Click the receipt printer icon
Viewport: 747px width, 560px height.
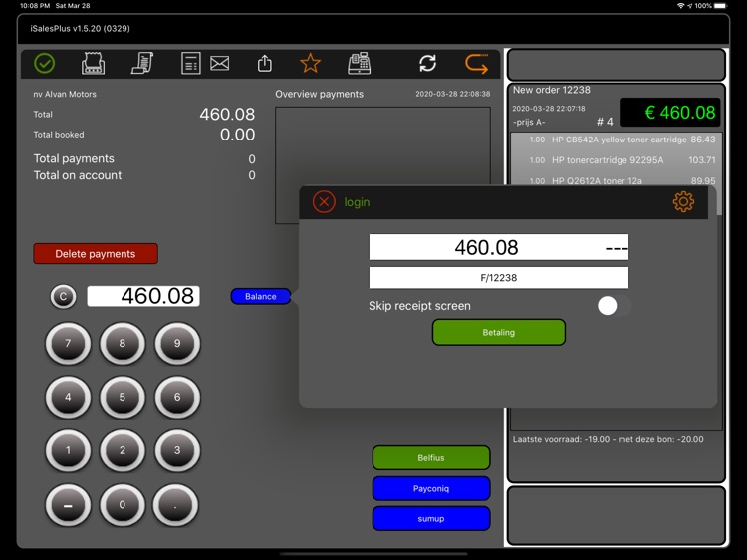(93, 64)
